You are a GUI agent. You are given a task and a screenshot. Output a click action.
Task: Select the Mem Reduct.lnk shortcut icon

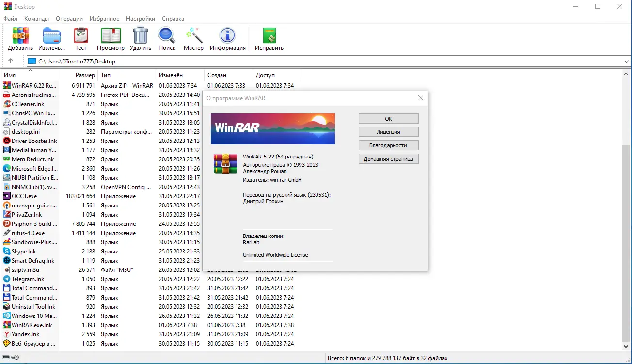(x=7, y=159)
